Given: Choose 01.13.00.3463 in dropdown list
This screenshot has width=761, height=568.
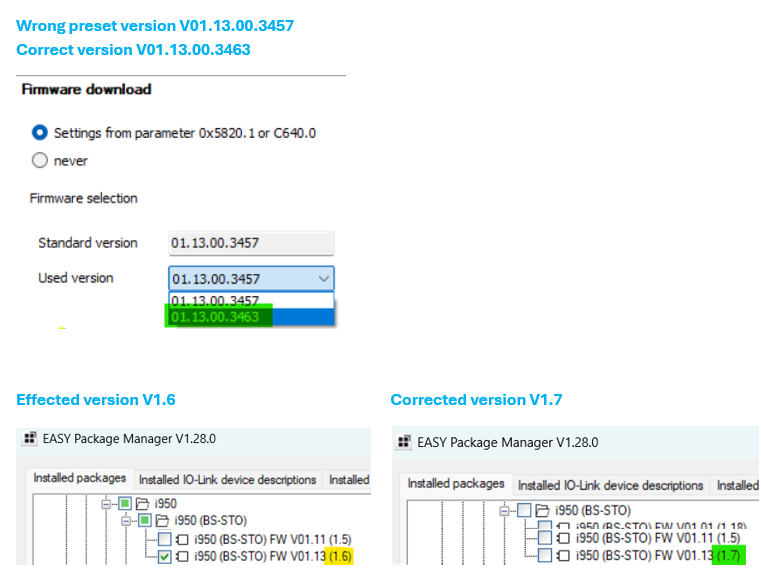Looking at the screenshot, I should point(251,317).
